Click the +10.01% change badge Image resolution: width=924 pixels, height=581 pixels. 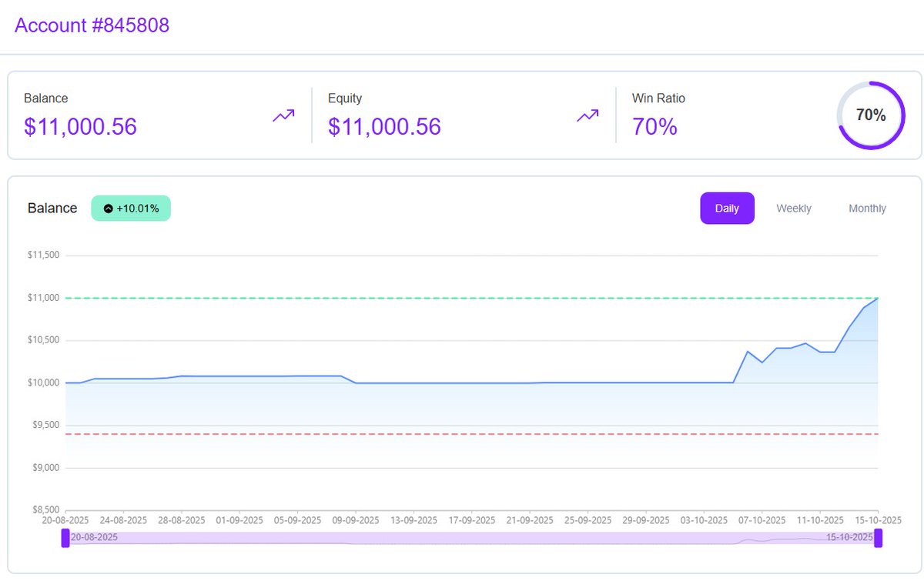[x=131, y=209]
